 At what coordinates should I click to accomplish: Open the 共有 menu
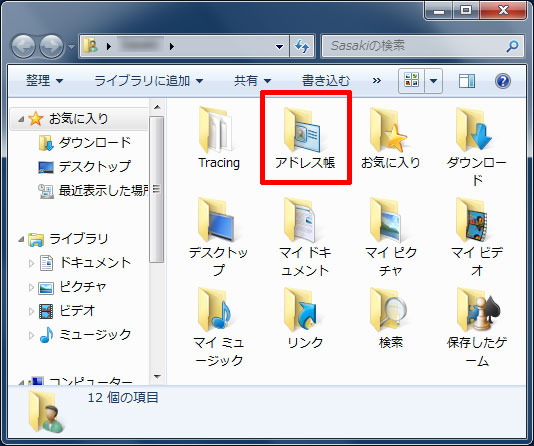tap(252, 81)
